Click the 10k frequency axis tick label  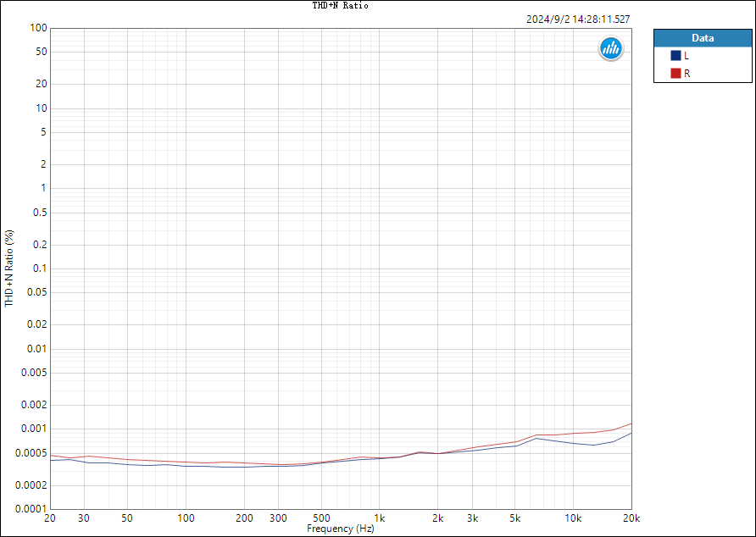573,518
